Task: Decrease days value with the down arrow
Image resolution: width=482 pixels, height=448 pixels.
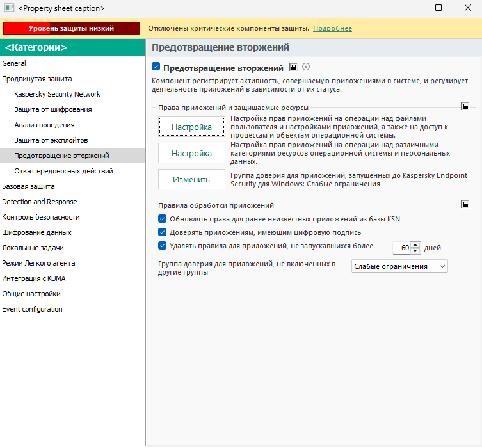Action: click(415, 251)
